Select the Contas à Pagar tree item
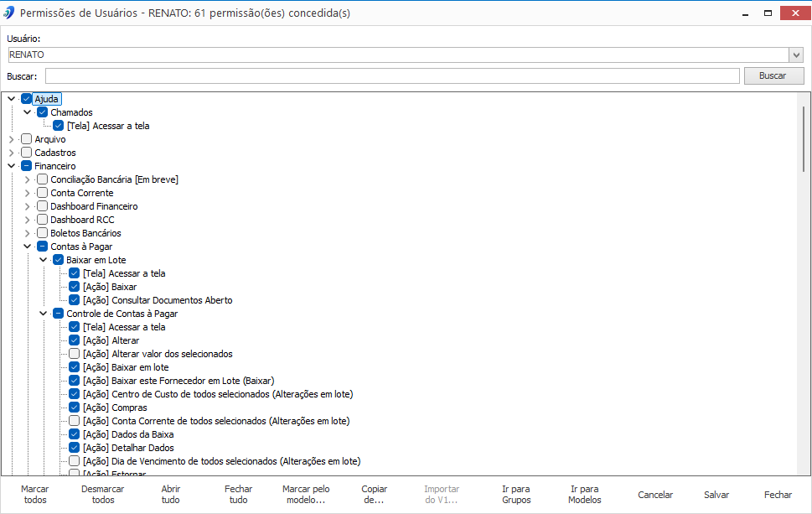 [81, 247]
